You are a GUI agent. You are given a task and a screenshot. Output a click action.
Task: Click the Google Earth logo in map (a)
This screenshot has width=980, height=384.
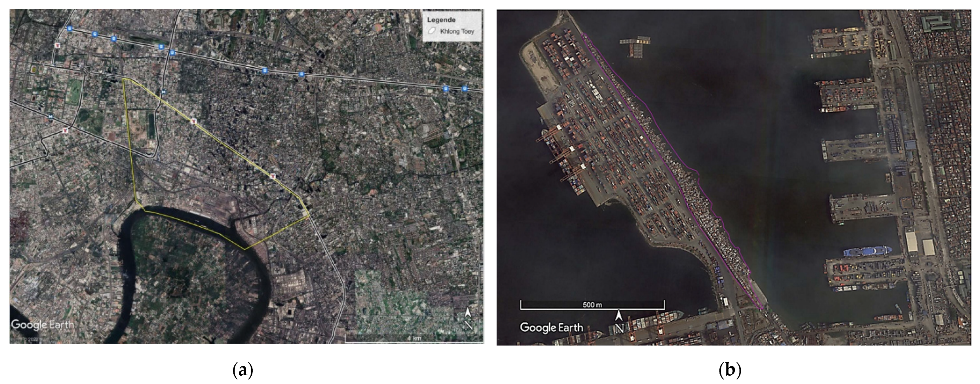click(42, 325)
